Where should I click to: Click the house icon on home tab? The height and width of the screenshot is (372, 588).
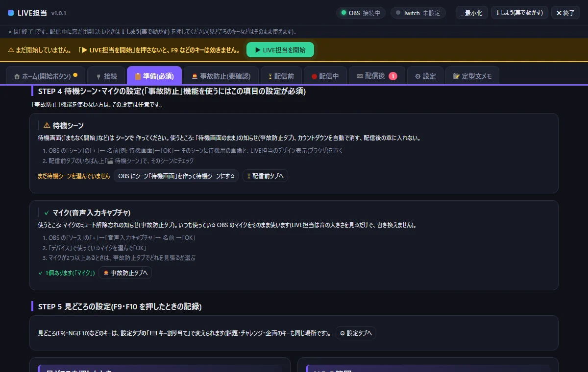point(17,76)
